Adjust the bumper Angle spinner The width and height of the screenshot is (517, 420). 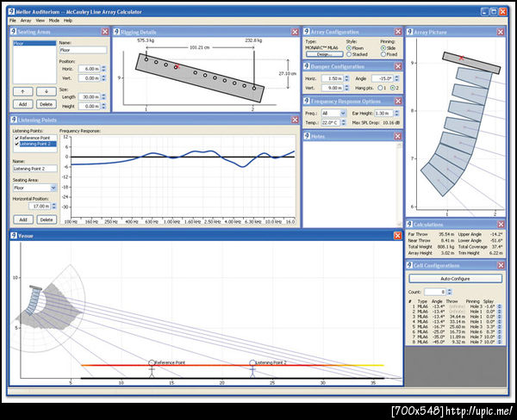(396, 78)
